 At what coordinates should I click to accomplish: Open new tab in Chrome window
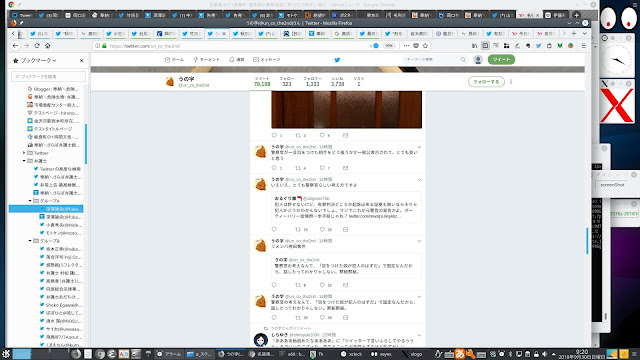tap(576, 15)
